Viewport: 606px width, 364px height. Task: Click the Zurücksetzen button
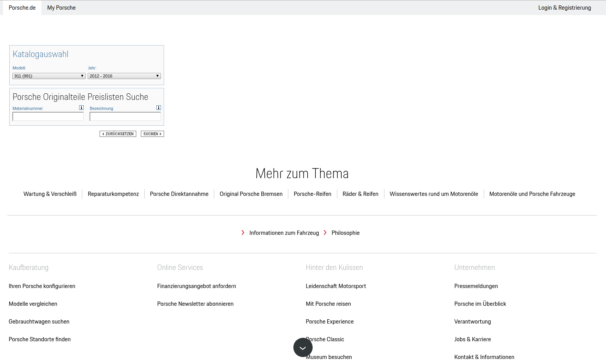pyautogui.click(x=118, y=134)
